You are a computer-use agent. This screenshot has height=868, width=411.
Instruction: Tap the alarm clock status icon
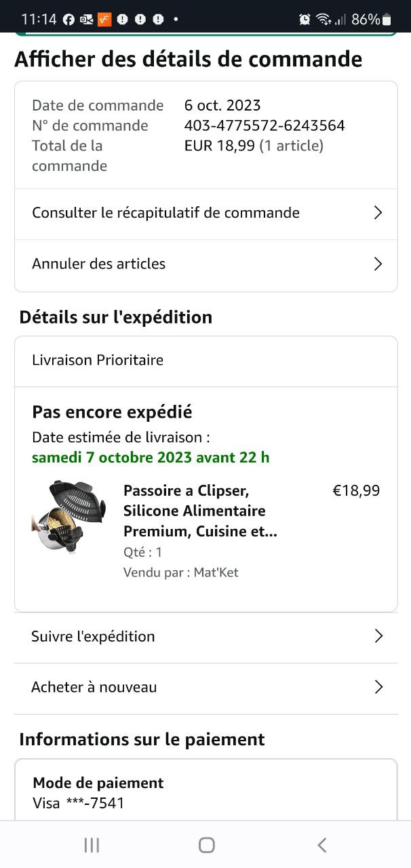pyautogui.click(x=305, y=20)
